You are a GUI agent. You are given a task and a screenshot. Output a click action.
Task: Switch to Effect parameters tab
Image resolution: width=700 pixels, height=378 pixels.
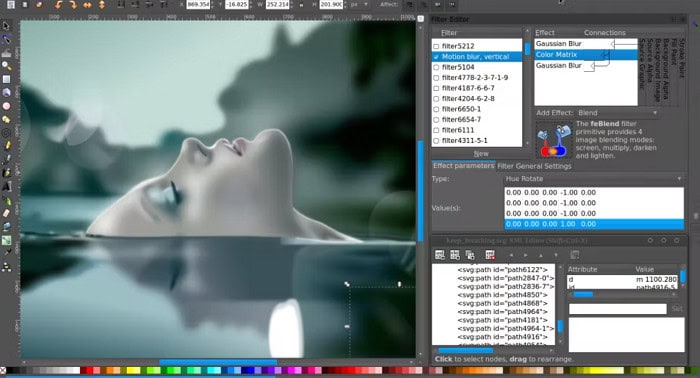coord(463,166)
